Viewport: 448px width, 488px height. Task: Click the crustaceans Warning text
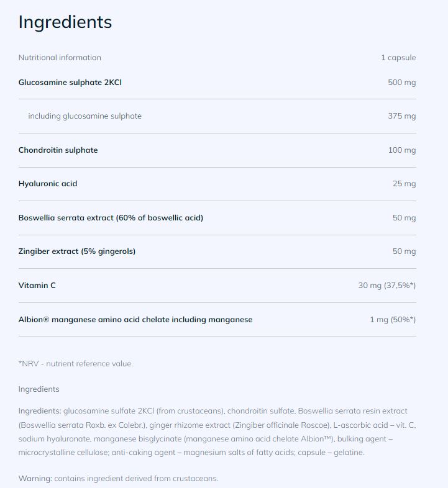pyautogui.click(x=118, y=479)
